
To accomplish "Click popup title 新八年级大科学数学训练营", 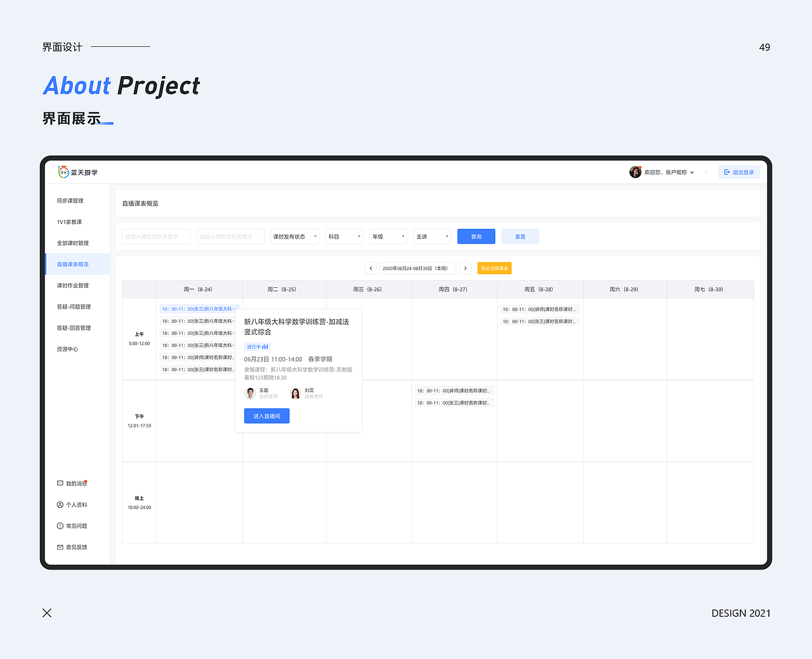I will tap(296, 327).
